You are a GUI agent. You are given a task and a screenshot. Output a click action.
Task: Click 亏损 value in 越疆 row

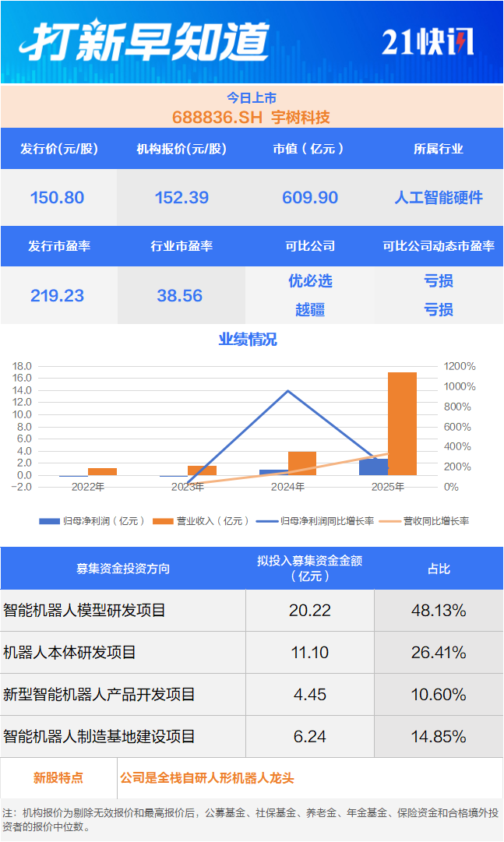pyautogui.click(x=439, y=309)
